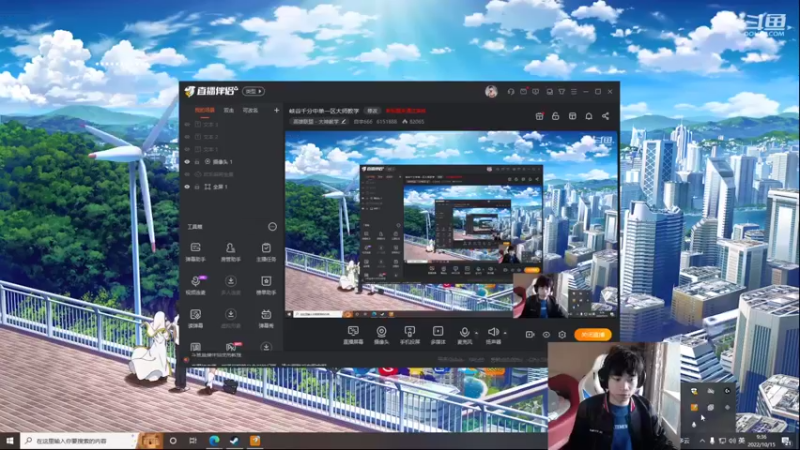
Task: Open the room manager assistant tool
Action: (x=231, y=252)
